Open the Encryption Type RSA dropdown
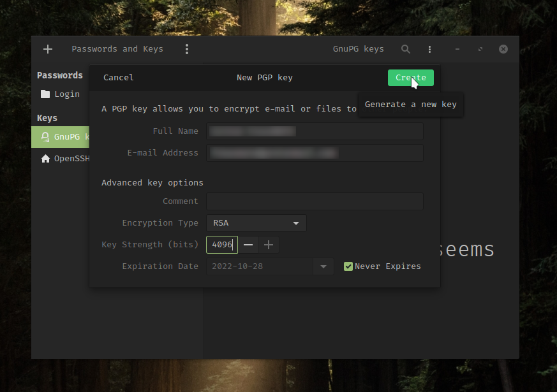This screenshot has width=557, height=392. [x=256, y=223]
